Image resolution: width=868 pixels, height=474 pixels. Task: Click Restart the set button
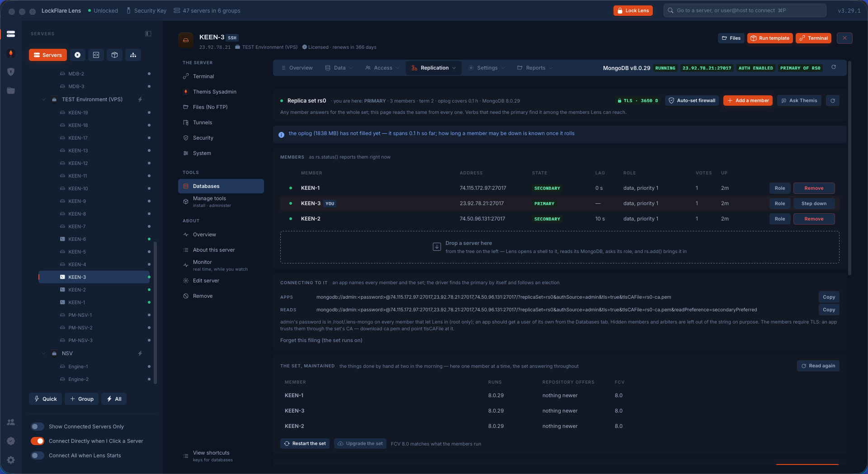pos(305,444)
